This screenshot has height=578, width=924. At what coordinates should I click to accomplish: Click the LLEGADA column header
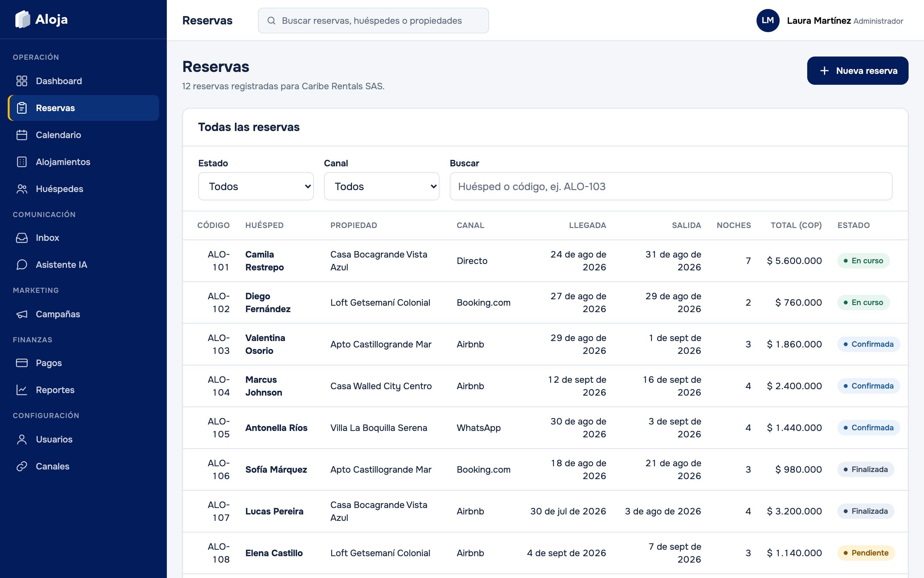click(587, 225)
